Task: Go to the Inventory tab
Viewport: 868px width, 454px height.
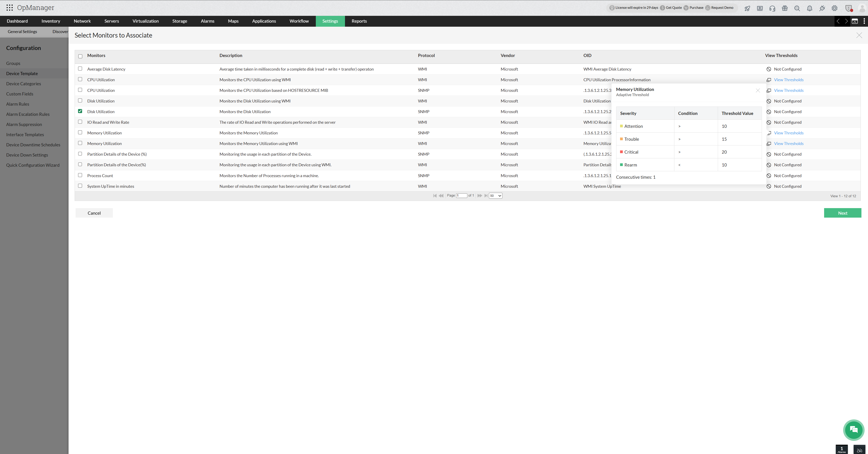Action: point(50,21)
